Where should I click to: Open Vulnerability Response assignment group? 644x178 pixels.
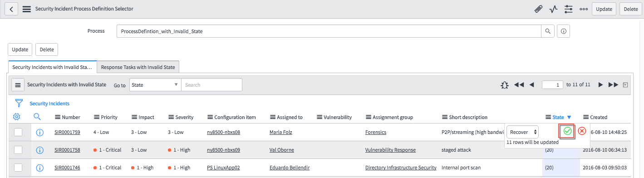tap(390, 150)
